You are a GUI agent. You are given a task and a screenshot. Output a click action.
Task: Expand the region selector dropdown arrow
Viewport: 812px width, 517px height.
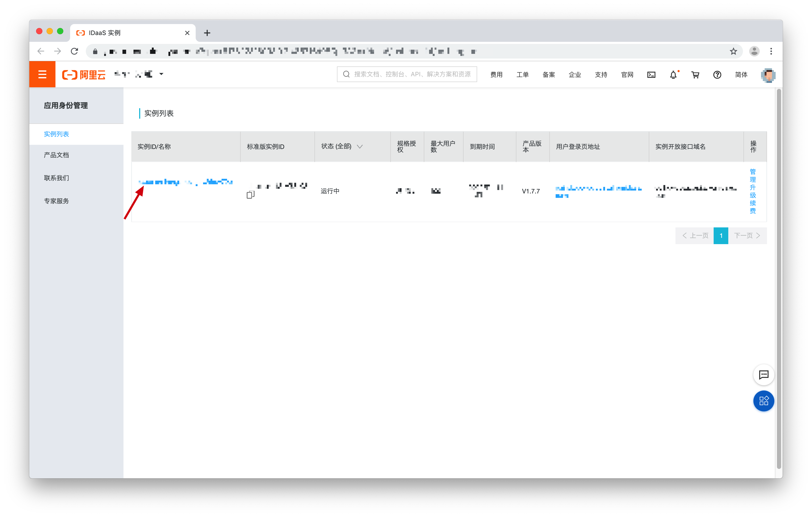click(161, 74)
